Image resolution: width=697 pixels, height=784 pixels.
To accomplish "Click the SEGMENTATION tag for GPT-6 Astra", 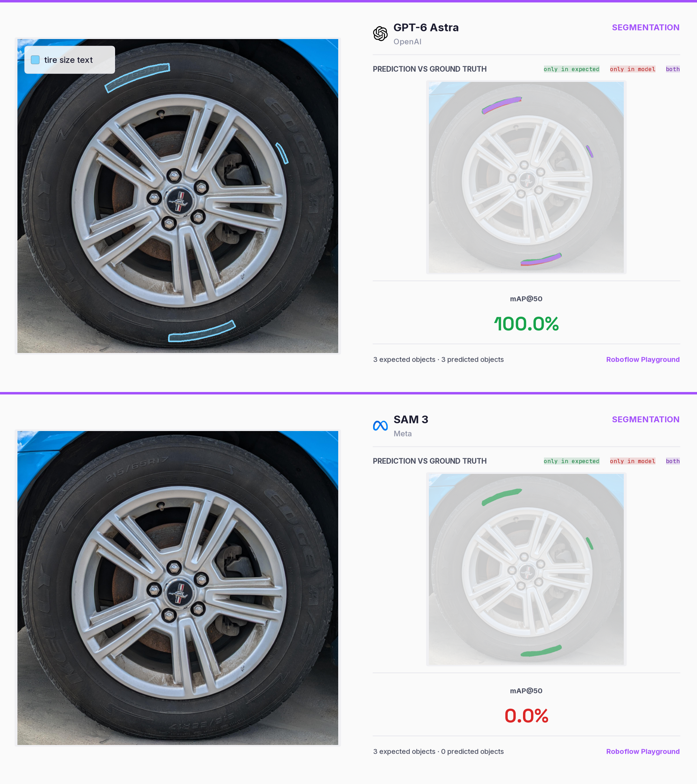I will [x=645, y=28].
